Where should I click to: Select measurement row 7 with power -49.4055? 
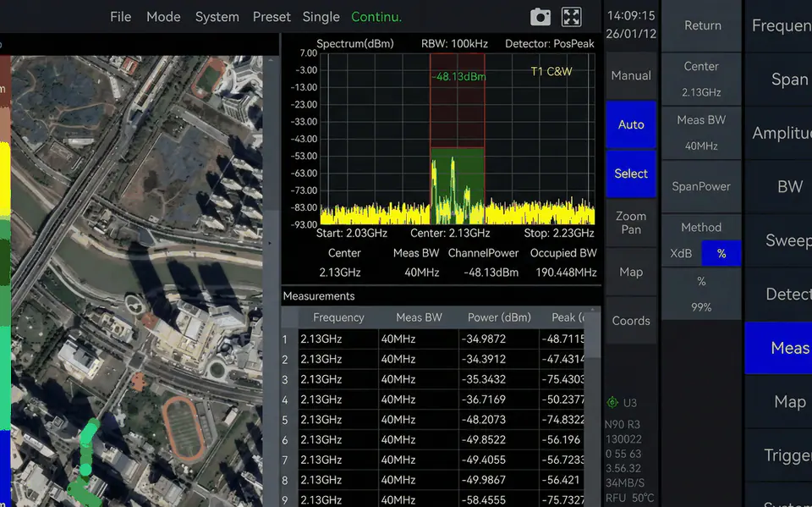click(434, 460)
